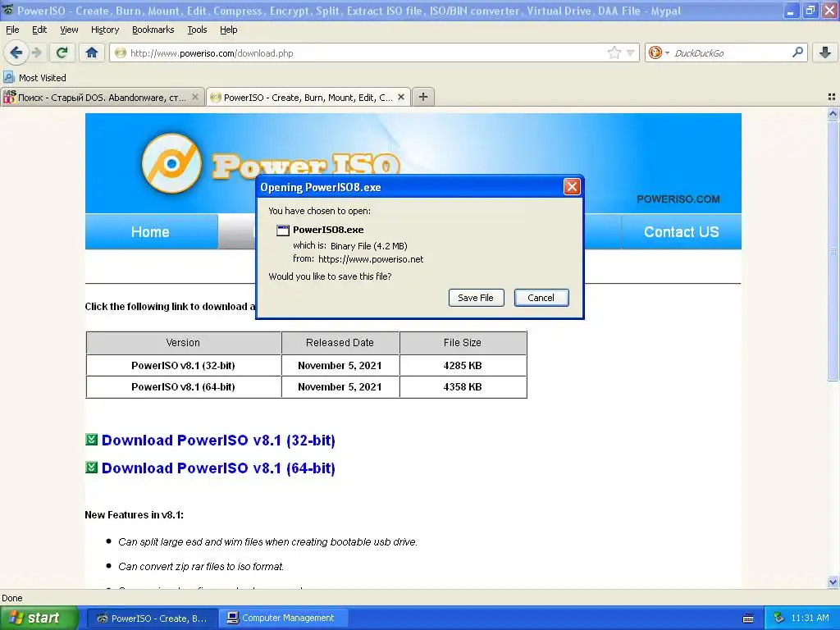Image resolution: width=840 pixels, height=630 pixels.
Task: Click the scrollbar down arrow
Action: click(x=833, y=582)
